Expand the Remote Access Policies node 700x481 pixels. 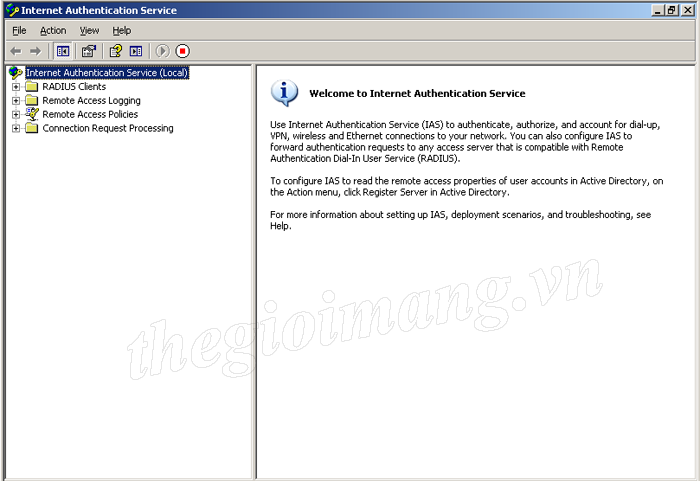[x=16, y=114]
